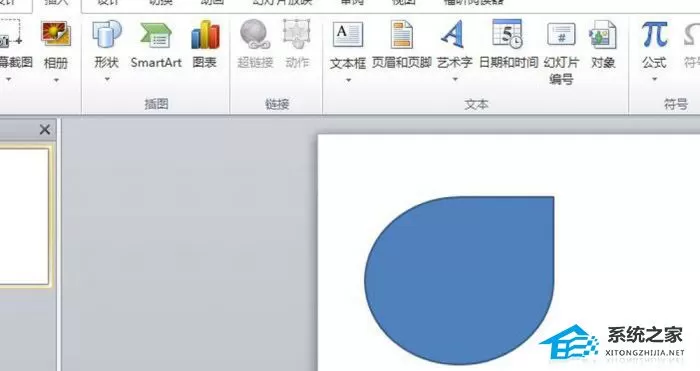The height and width of the screenshot is (371, 700).
Task: Expand the 相册 dropdown arrow
Action: (56, 80)
